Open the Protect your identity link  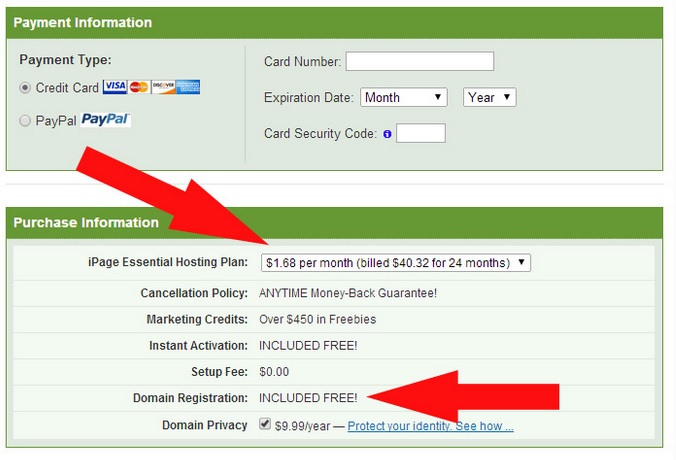[430, 426]
